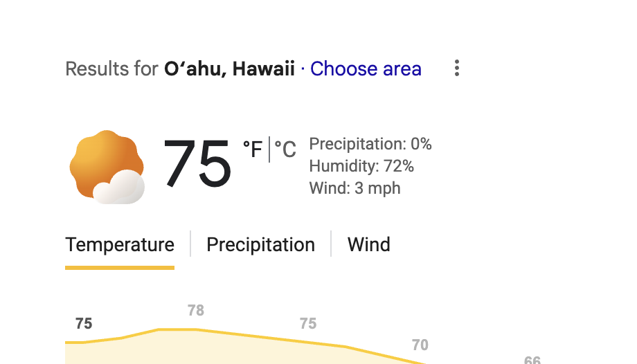Click the partly sunny weather icon
This screenshot has width=637, height=364.
tap(107, 167)
